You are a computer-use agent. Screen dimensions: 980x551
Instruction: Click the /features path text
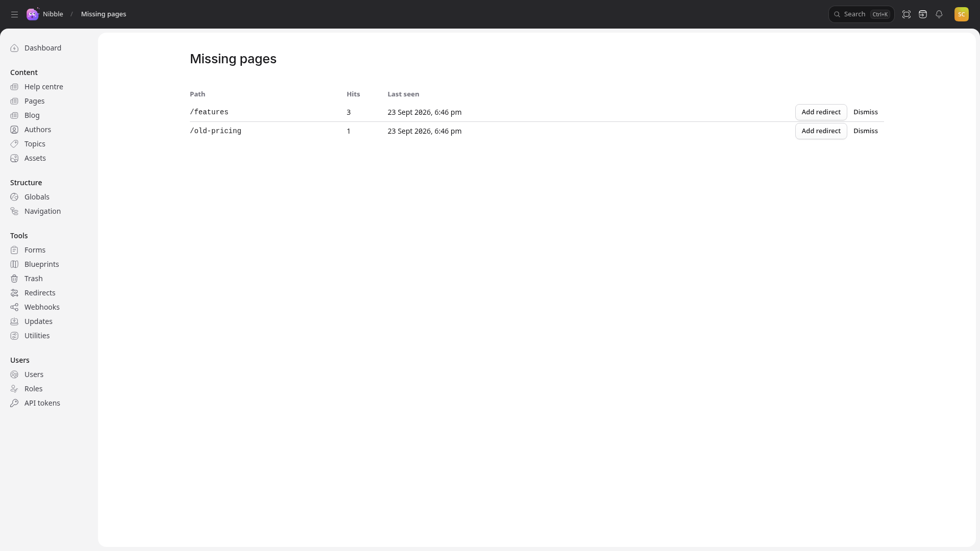[209, 112]
